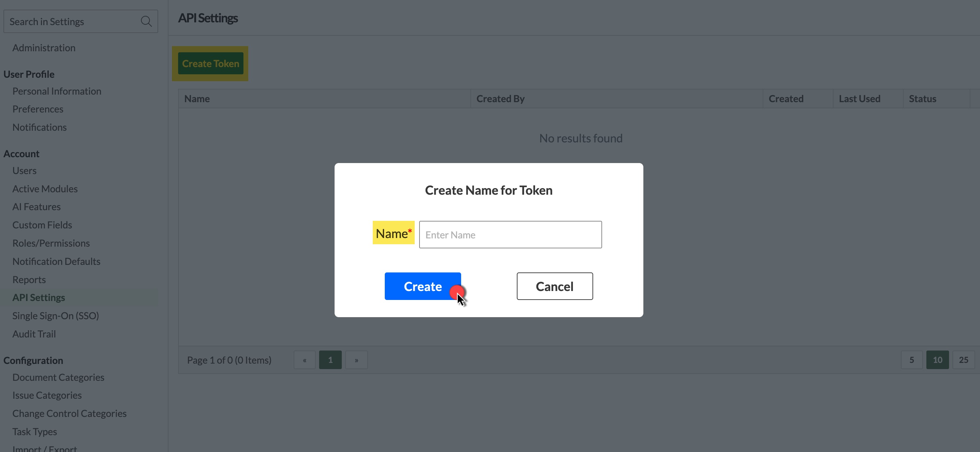The width and height of the screenshot is (980, 452).
Task: Click the Configuration section heading
Action: click(x=33, y=360)
